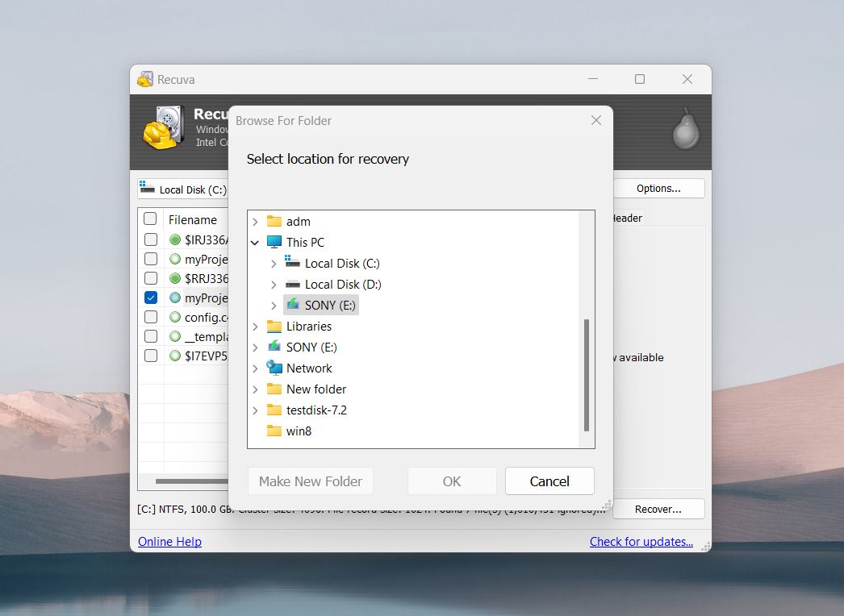Click the Piriform pear logo icon

685,129
